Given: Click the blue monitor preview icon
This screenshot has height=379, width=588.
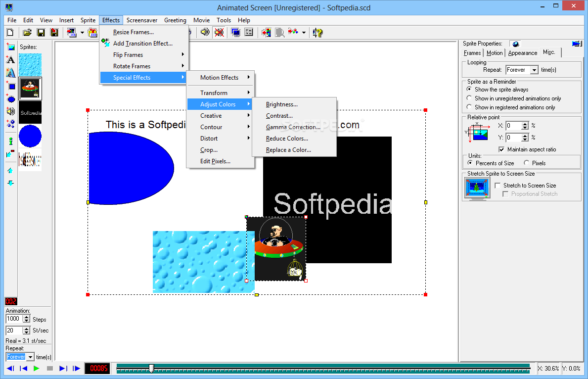Looking at the screenshot, I should click(x=236, y=33).
